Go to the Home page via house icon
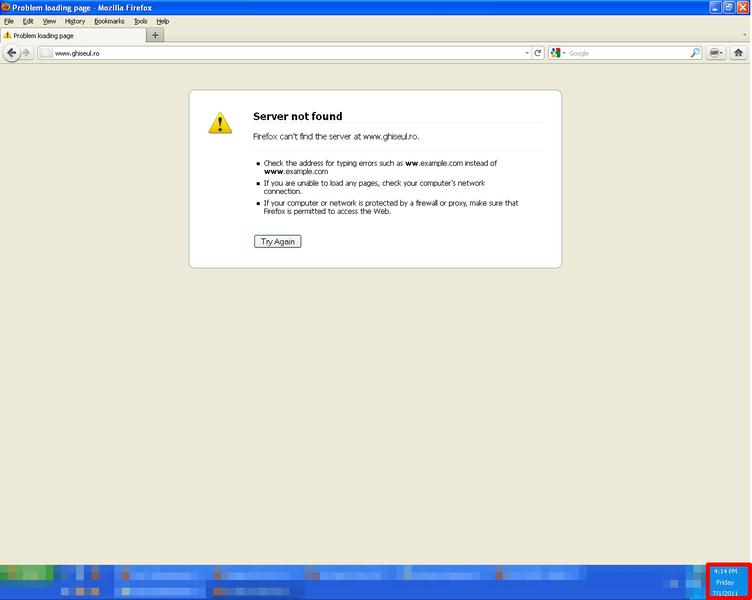The width and height of the screenshot is (752, 600). click(x=739, y=53)
